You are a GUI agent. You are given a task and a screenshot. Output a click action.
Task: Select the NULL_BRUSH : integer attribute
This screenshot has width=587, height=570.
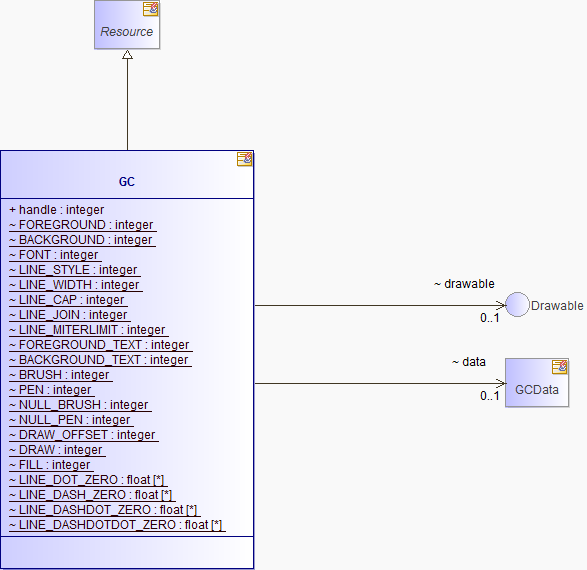click(x=79, y=405)
